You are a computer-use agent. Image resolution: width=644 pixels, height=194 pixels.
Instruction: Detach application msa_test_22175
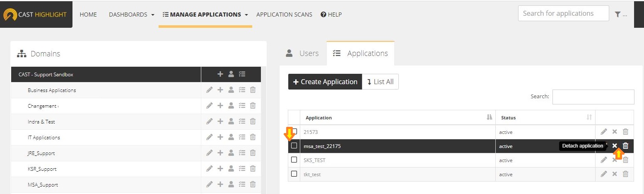tap(615, 145)
